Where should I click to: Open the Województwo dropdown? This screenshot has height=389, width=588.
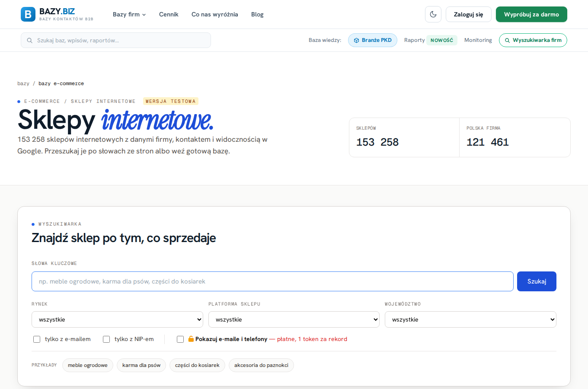(x=470, y=319)
